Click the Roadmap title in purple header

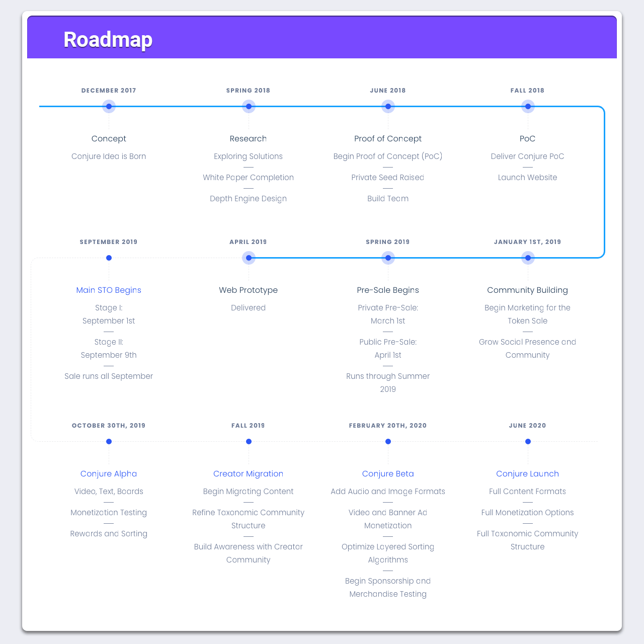[x=108, y=39]
